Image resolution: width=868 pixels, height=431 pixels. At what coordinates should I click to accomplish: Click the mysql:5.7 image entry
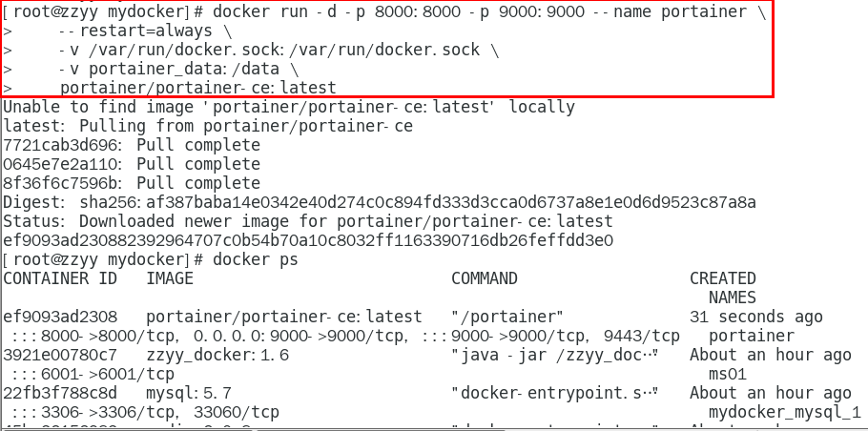(x=189, y=394)
